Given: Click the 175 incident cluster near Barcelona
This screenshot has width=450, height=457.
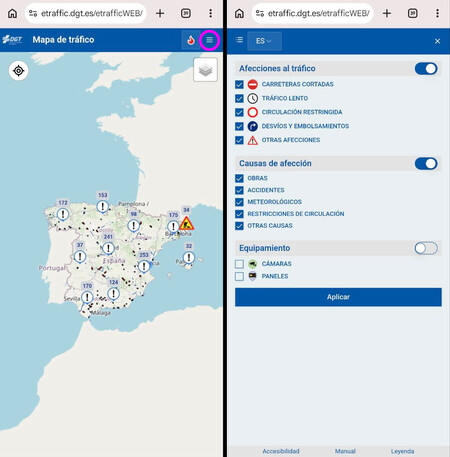Looking at the screenshot, I should [x=173, y=226].
